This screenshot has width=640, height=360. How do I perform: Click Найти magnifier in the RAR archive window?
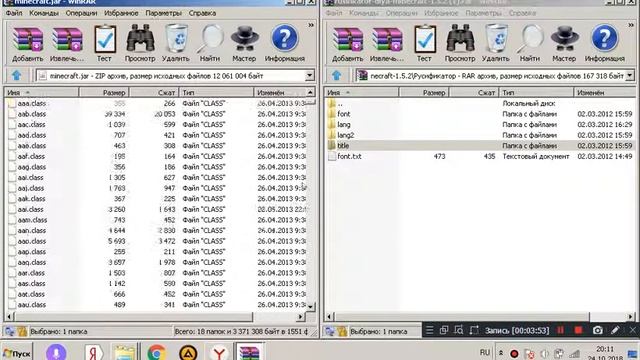point(530,43)
